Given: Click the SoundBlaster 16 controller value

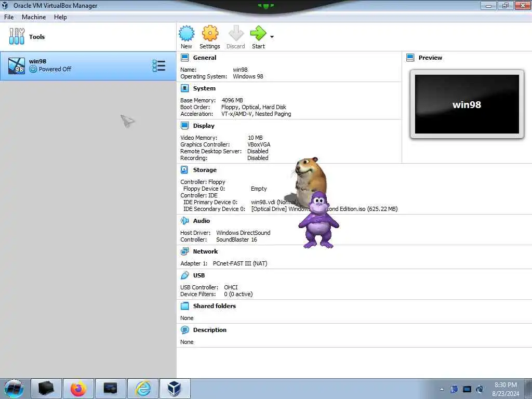Looking at the screenshot, I should pyautogui.click(x=236, y=240).
